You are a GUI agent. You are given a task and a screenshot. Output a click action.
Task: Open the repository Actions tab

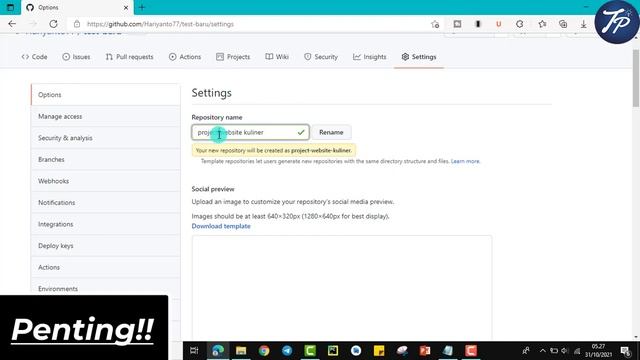click(185, 57)
